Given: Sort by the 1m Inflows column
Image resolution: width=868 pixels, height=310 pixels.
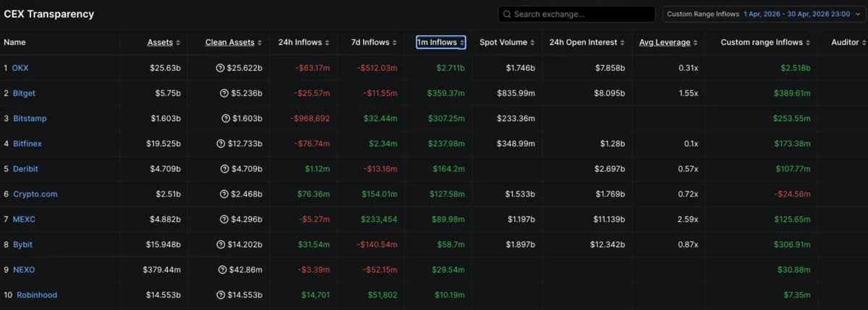Looking at the screenshot, I should tap(441, 43).
